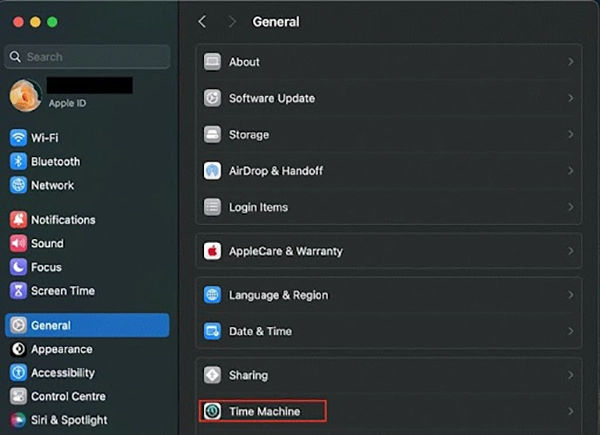
Task: Click the General gear icon in sidebar
Action: click(x=18, y=325)
